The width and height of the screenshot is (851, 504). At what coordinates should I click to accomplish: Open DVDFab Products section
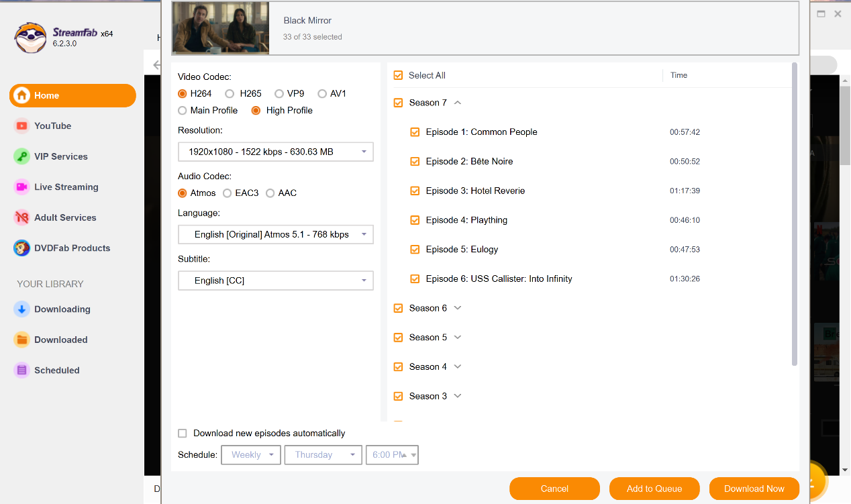72,248
